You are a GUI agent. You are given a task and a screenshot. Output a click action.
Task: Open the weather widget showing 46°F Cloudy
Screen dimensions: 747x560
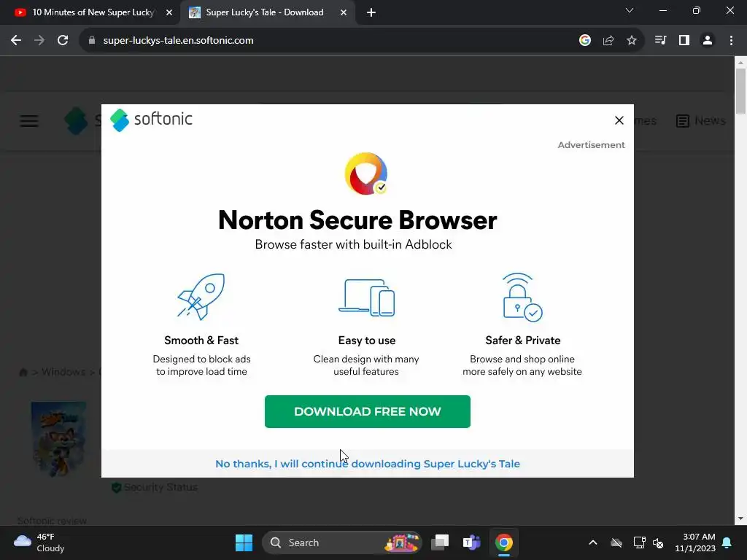[x=39, y=542]
